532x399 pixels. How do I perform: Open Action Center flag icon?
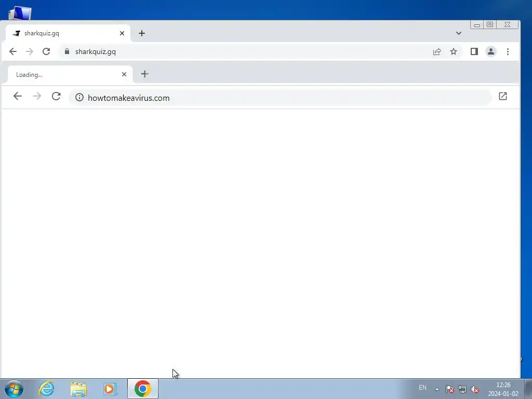[450, 389]
